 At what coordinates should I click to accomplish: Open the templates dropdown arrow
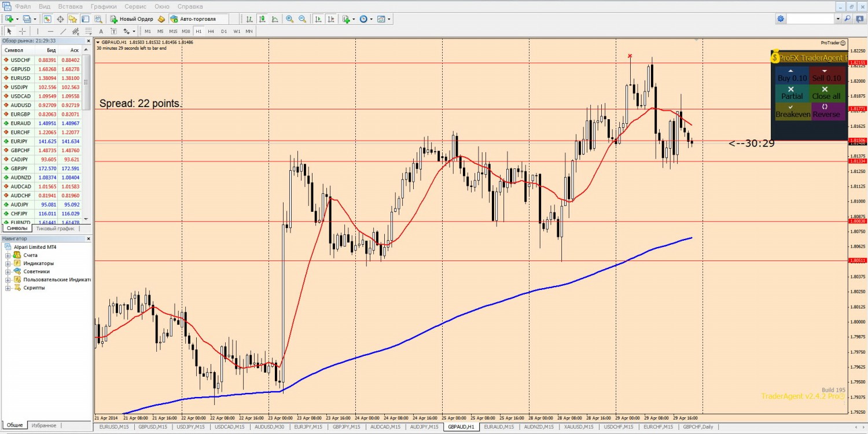click(389, 19)
